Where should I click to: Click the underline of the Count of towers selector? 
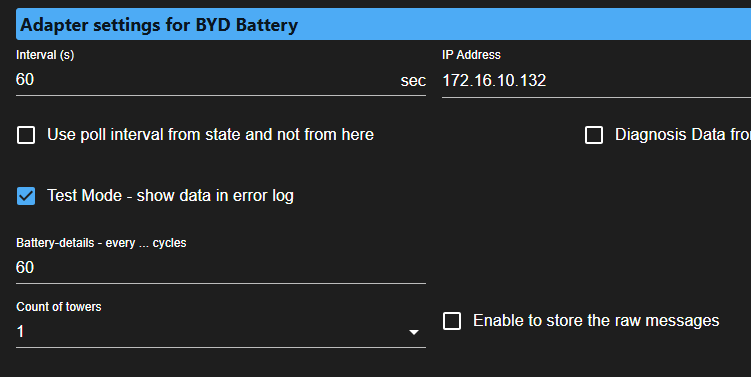coord(221,347)
